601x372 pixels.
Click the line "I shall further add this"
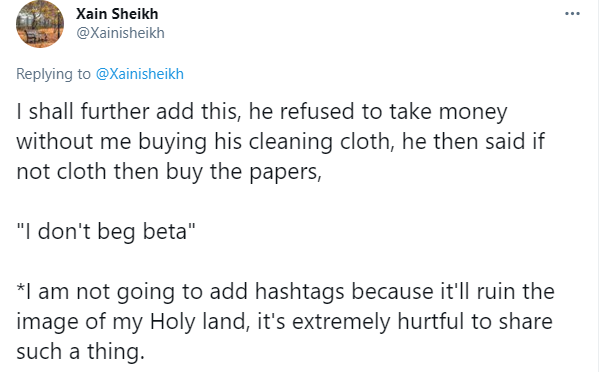[x=262, y=112]
